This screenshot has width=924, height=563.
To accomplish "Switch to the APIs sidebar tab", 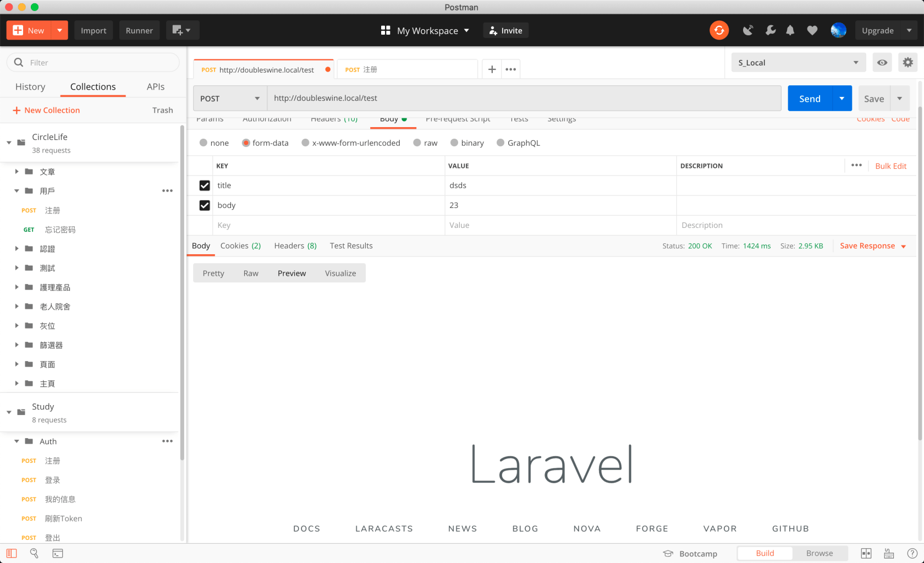I will (x=156, y=87).
